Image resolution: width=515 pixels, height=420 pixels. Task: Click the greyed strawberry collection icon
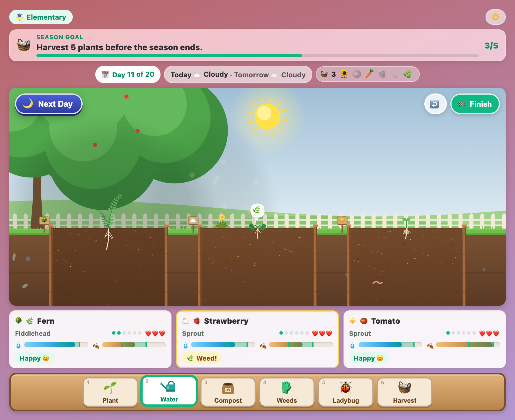[x=382, y=74]
